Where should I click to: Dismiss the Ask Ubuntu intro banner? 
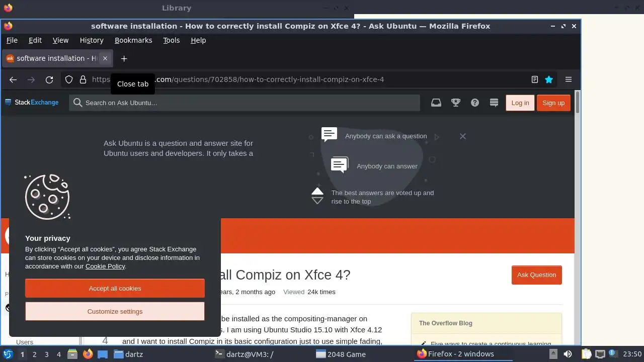(x=463, y=136)
